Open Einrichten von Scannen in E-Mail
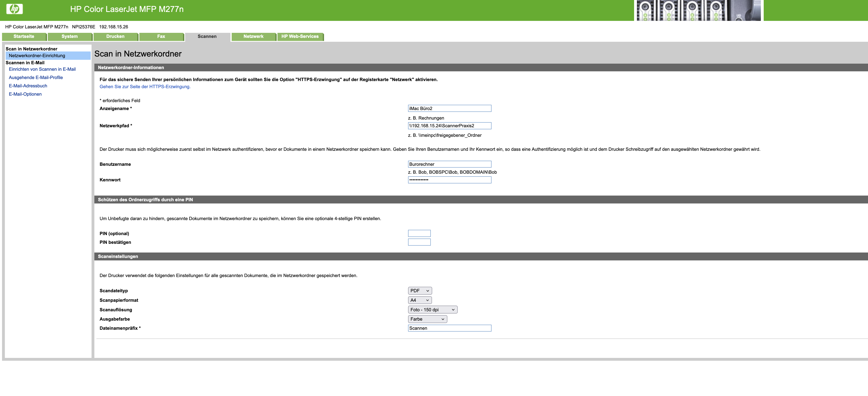 point(42,69)
